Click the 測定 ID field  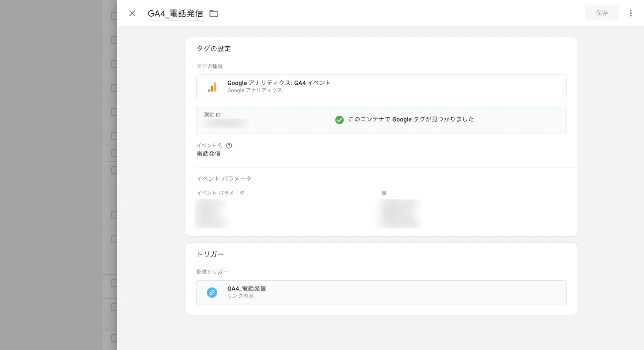click(x=263, y=120)
